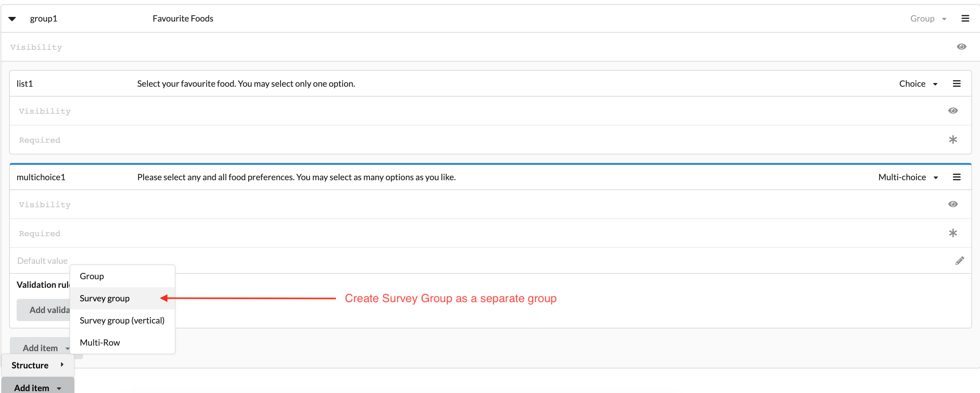Viewport: 980px width, 393px height.
Task: Open list1 hamburger menu icon
Action: [956, 84]
